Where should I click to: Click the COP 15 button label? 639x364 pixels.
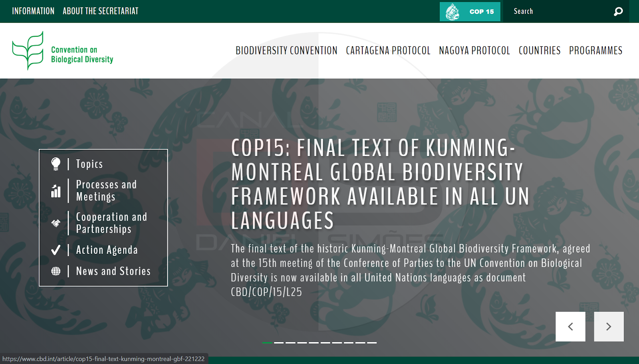click(482, 12)
